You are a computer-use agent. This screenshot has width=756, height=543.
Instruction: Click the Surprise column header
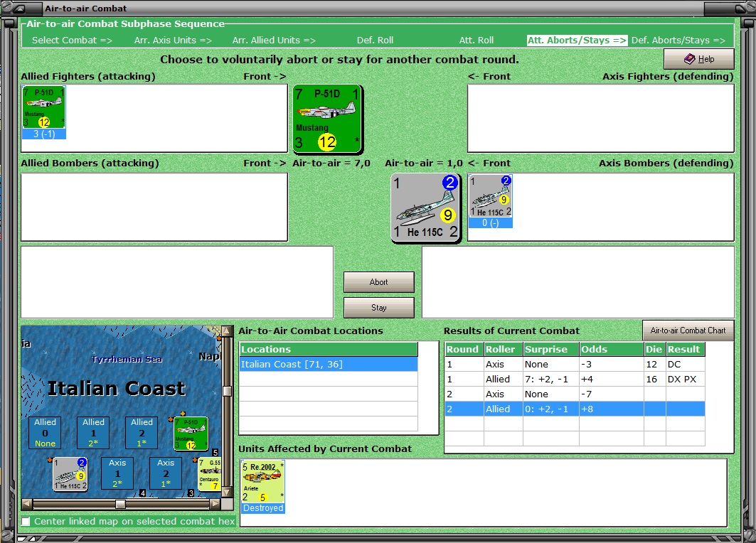click(551, 349)
